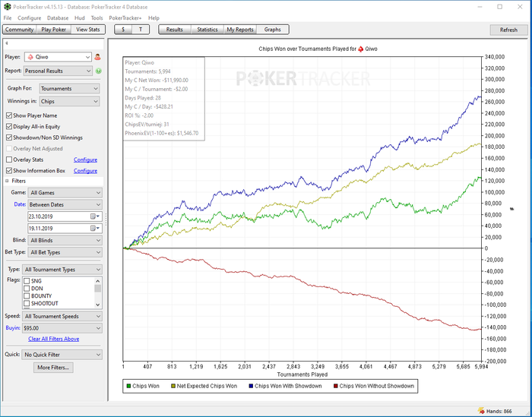Open the PokerTracker+ menu
Screen dimensions: 532x417
pos(125,18)
